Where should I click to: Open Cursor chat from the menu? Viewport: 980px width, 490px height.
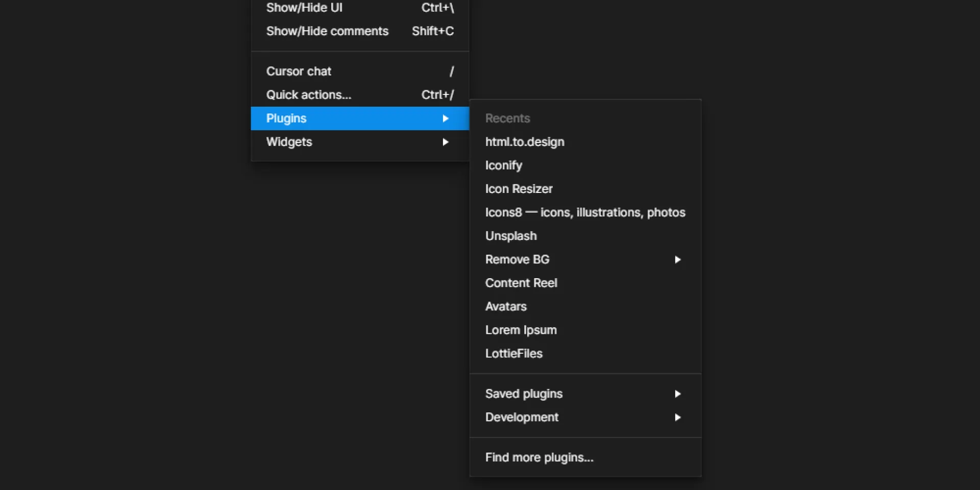pos(360,71)
